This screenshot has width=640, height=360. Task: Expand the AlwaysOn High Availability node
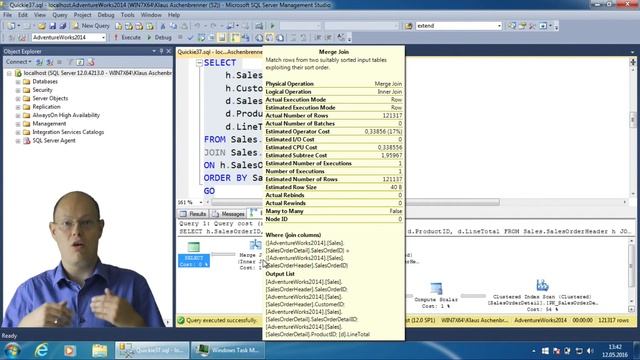(18, 116)
